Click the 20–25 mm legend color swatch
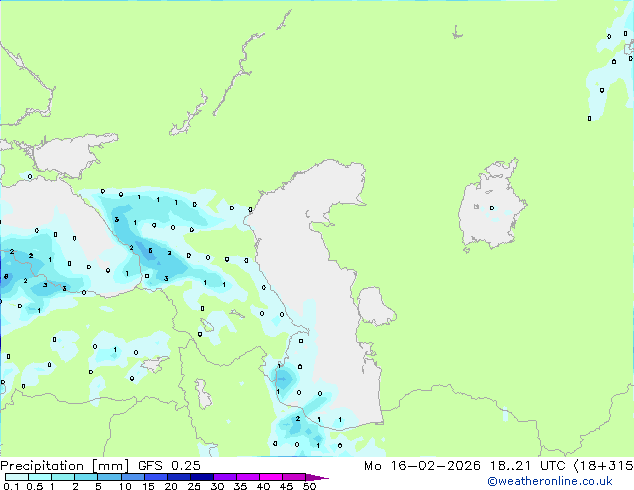The height and width of the screenshot is (490, 634). click(x=178, y=477)
